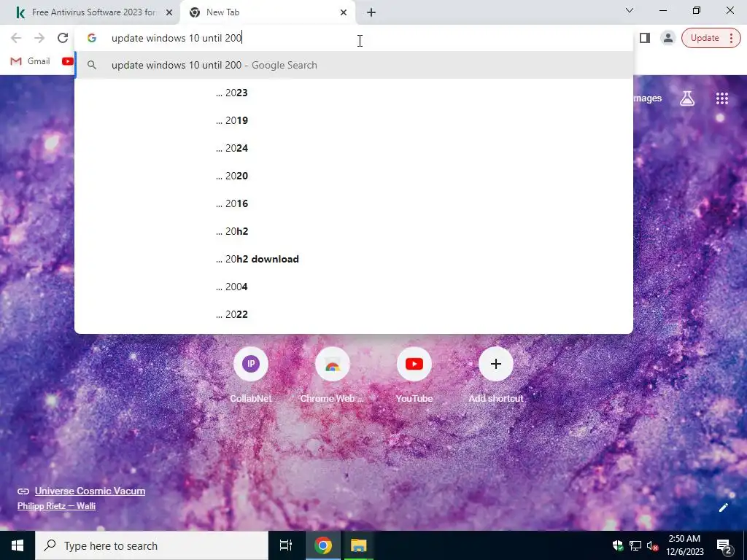The width and height of the screenshot is (747, 560).
Task: Select 'update windows 10 until 200 - Google Search' suggestion
Action: point(354,65)
